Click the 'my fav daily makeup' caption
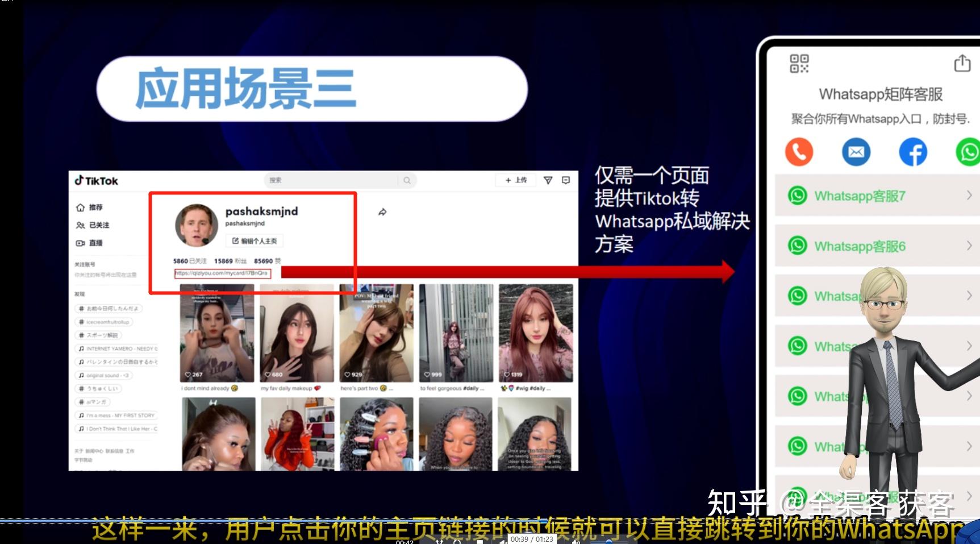The width and height of the screenshot is (980, 544). click(x=291, y=388)
